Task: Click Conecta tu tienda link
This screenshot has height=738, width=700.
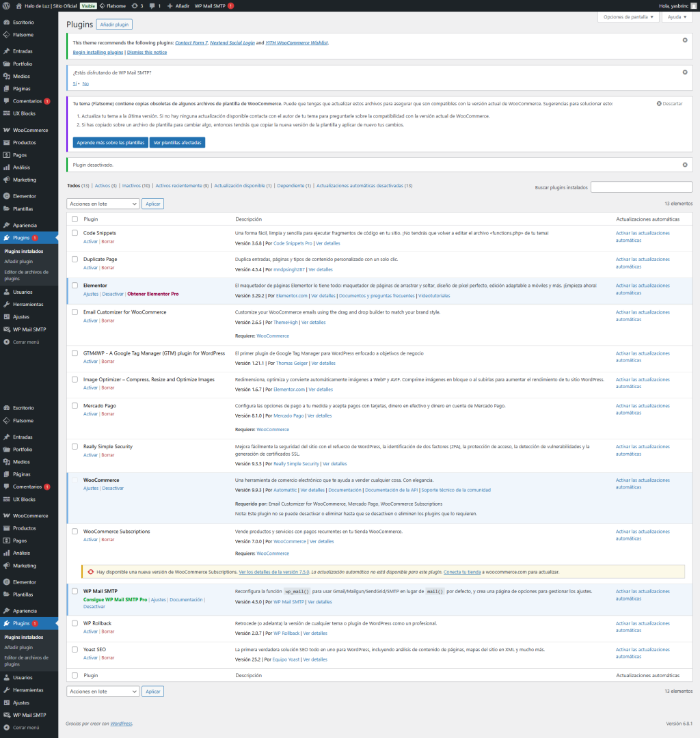Action: tap(462, 573)
